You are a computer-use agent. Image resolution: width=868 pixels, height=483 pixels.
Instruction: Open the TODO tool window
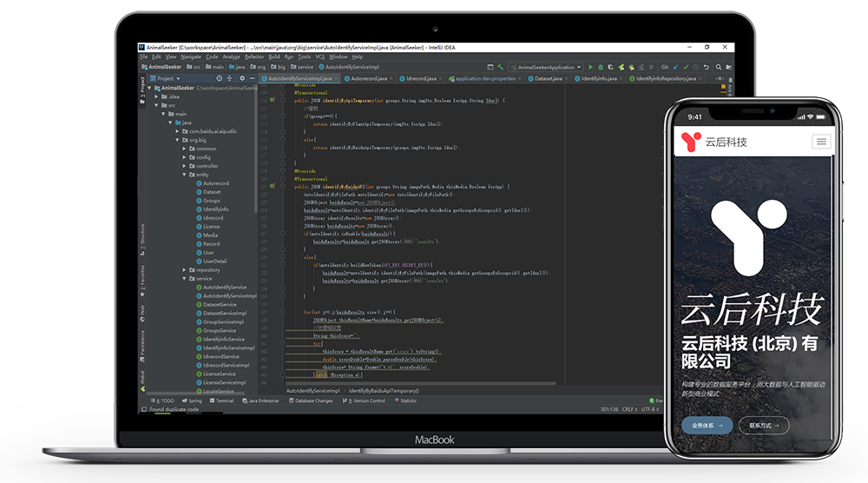click(x=162, y=400)
